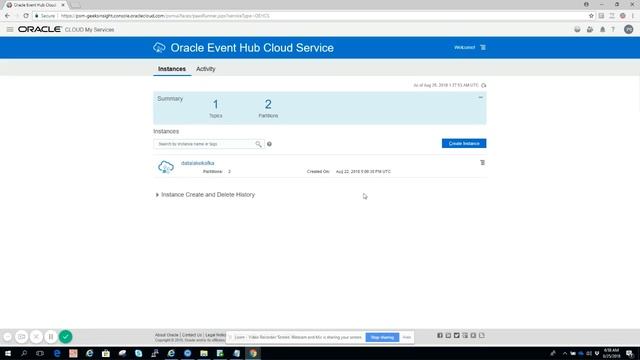Viewport: 640px width, 360px height.
Task: Click the Create Instance button
Action: click(x=464, y=143)
